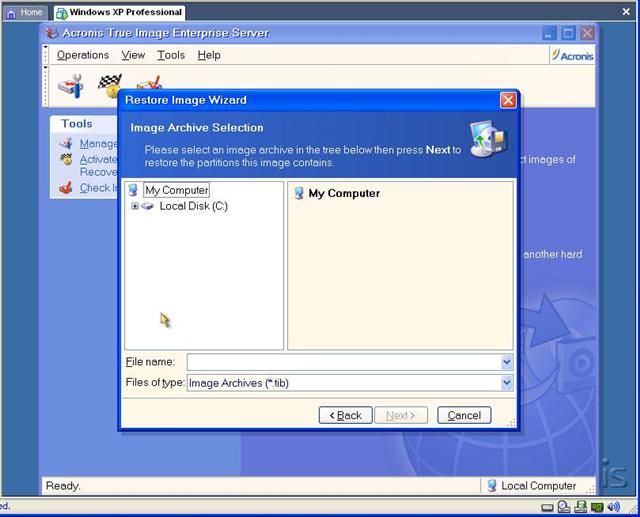The width and height of the screenshot is (640, 517).
Task: Open the Tools menu
Action: tap(171, 55)
